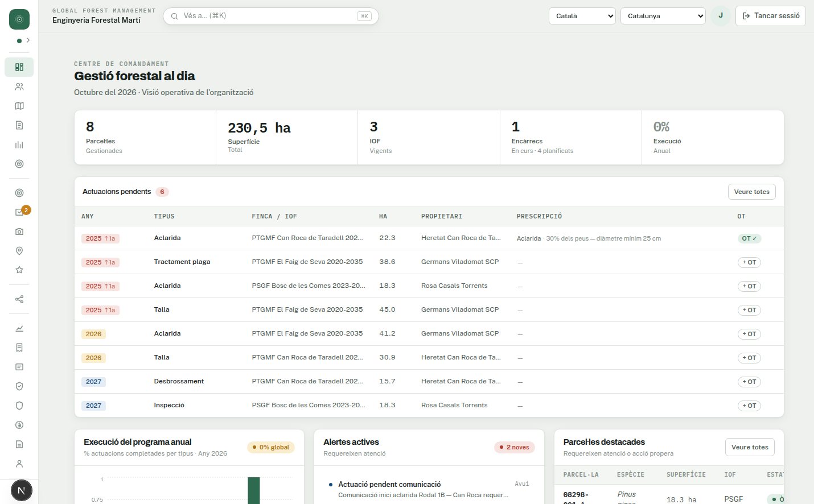Click the green Global Forest Management logo
The image size is (814, 504).
[x=19, y=19]
